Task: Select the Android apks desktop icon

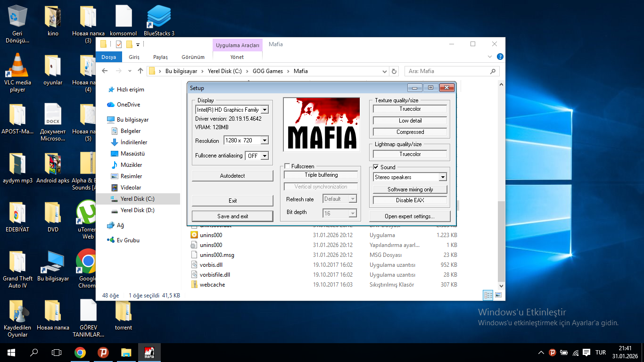Action: 53,168
